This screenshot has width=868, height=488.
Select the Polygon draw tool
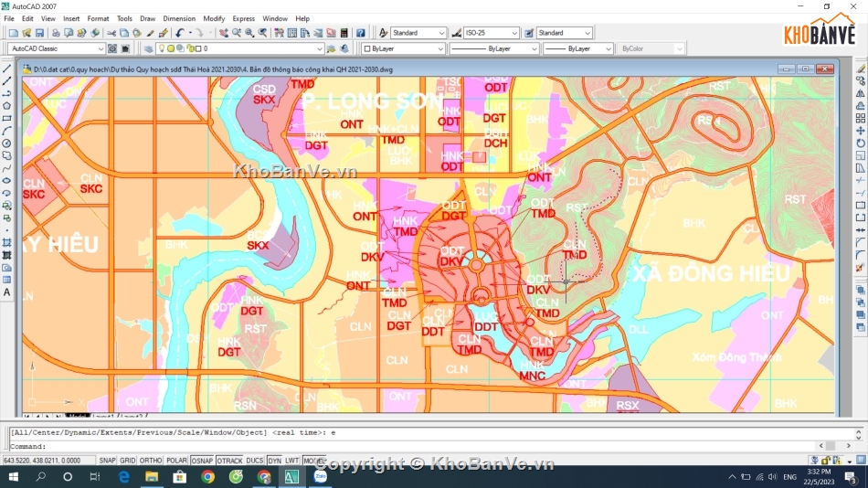(6, 106)
